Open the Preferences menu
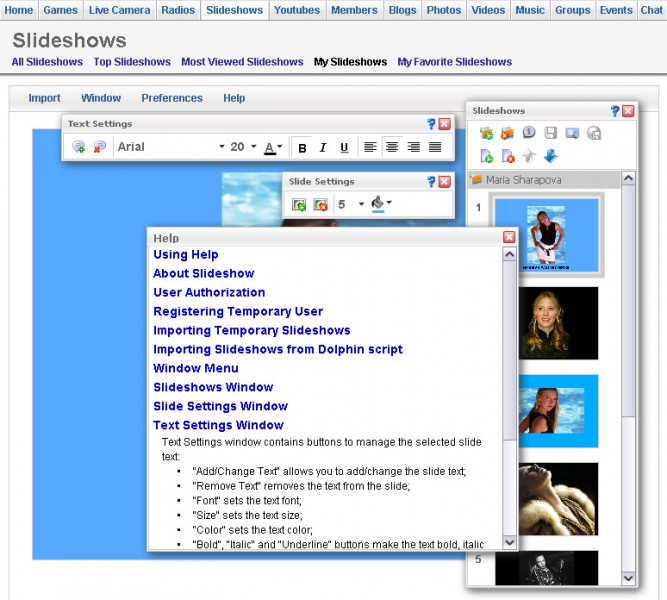The image size is (667, 600). 172,98
